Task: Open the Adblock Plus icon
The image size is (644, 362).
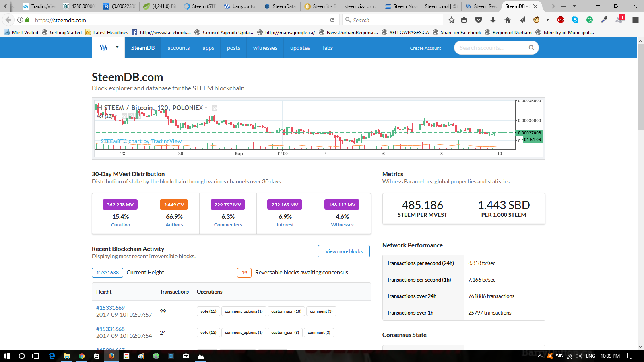Action: [x=561, y=20]
